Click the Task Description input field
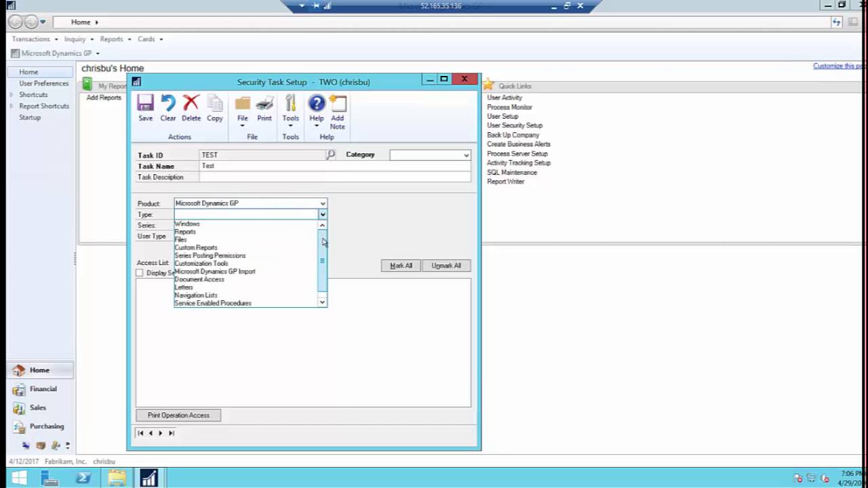The image size is (868, 488). 335,177
